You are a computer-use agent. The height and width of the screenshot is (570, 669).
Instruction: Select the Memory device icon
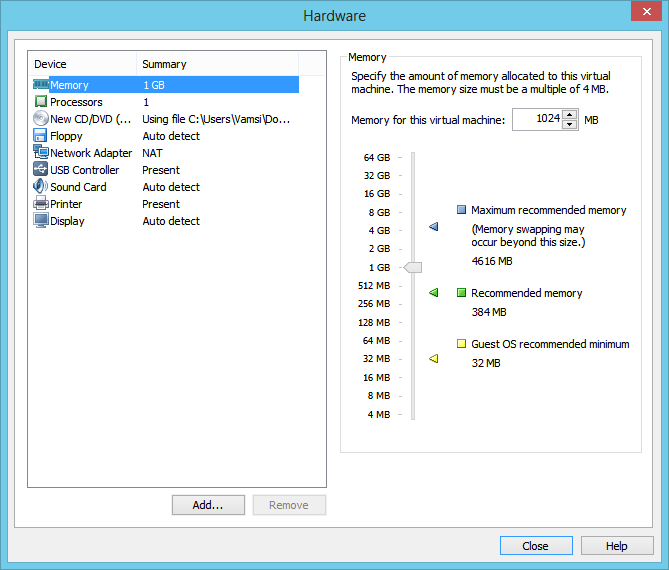[x=41, y=84]
